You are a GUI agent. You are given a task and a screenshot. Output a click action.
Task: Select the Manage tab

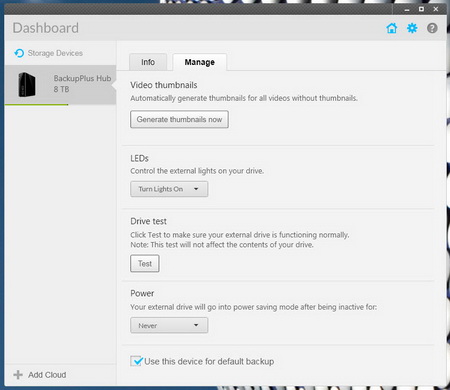pos(200,62)
